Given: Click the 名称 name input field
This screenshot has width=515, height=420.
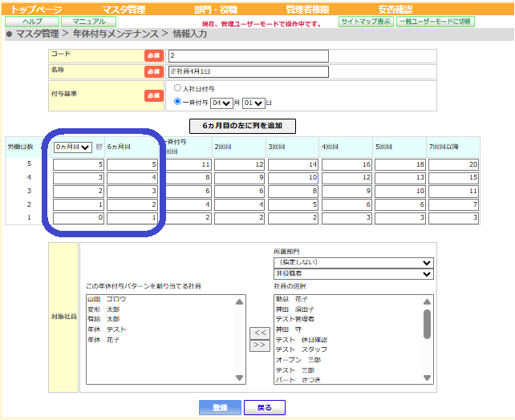Looking at the screenshot, I should (249, 71).
